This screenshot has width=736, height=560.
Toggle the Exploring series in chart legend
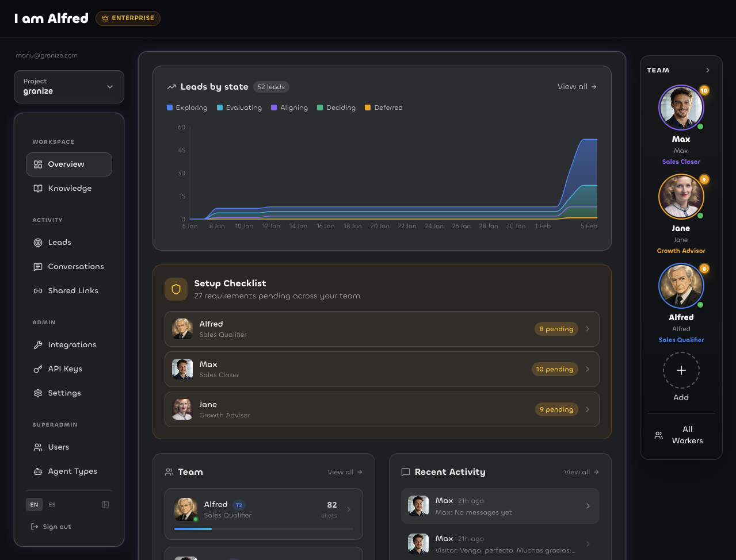pos(187,108)
